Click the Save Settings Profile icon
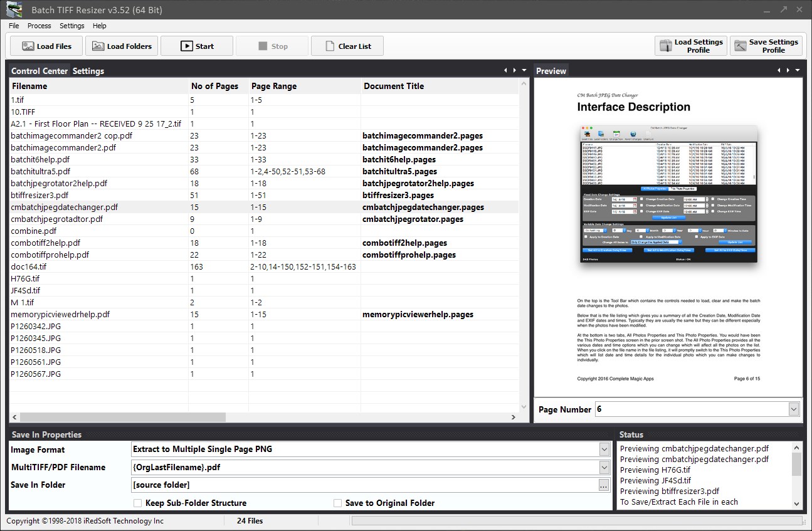The height and width of the screenshot is (531, 812). 741,46
